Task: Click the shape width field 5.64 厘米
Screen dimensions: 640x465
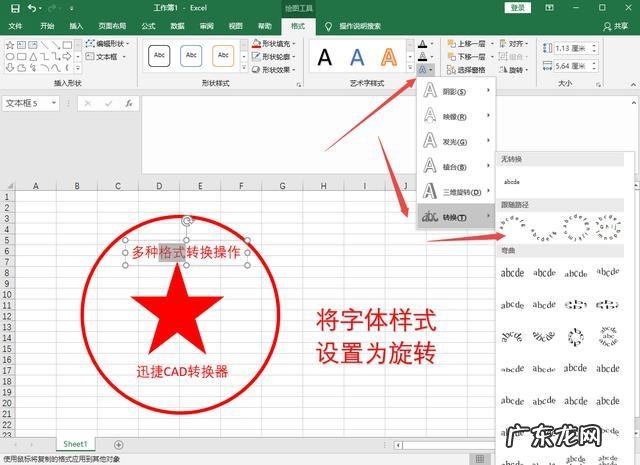Action: click(x=572, y=66)
